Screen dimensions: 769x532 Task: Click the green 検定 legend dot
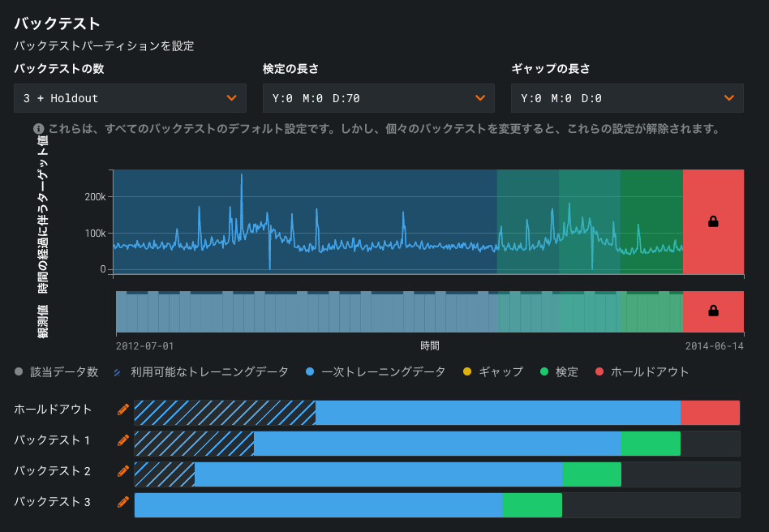tap(544, 372)
